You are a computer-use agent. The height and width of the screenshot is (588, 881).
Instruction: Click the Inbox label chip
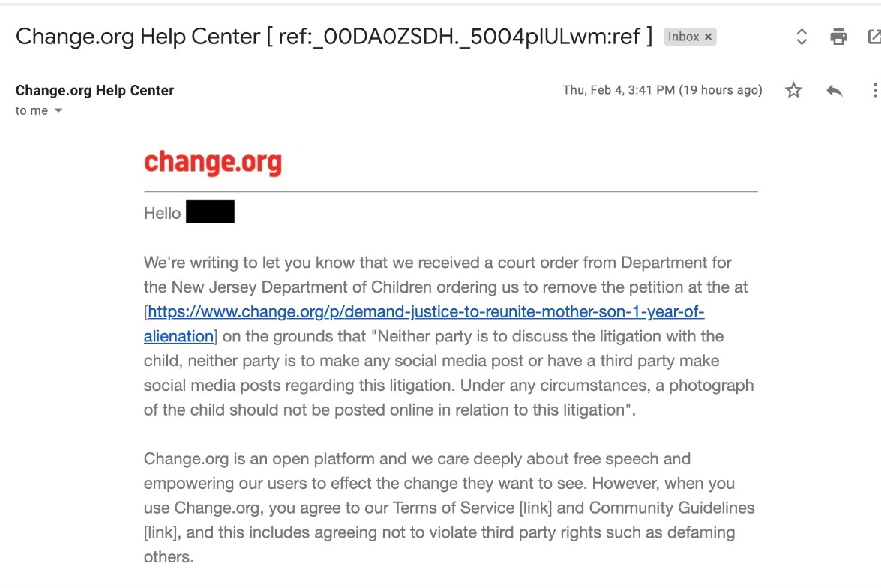[683, 37]
